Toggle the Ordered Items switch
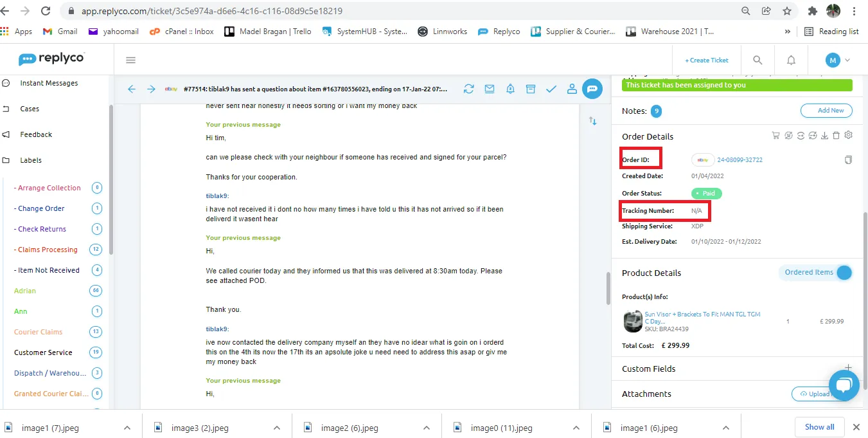 point(844,273)
